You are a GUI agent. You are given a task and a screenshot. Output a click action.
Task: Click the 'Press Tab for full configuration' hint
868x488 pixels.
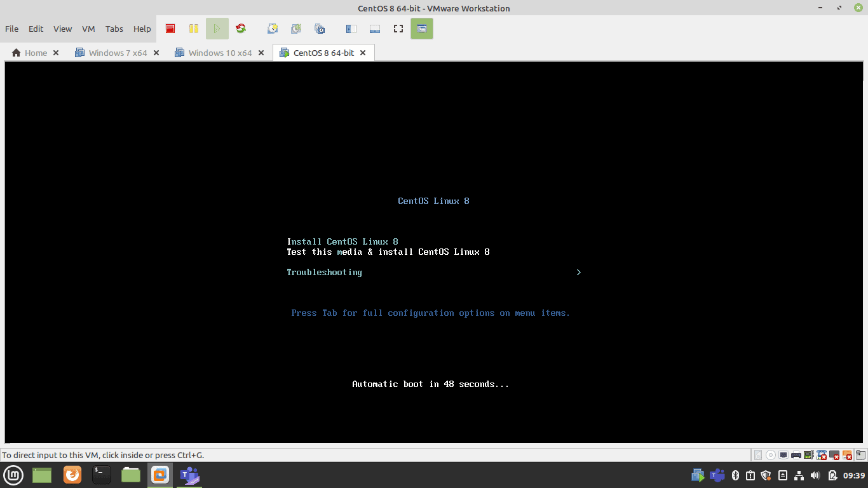click(x=431, y=313)
